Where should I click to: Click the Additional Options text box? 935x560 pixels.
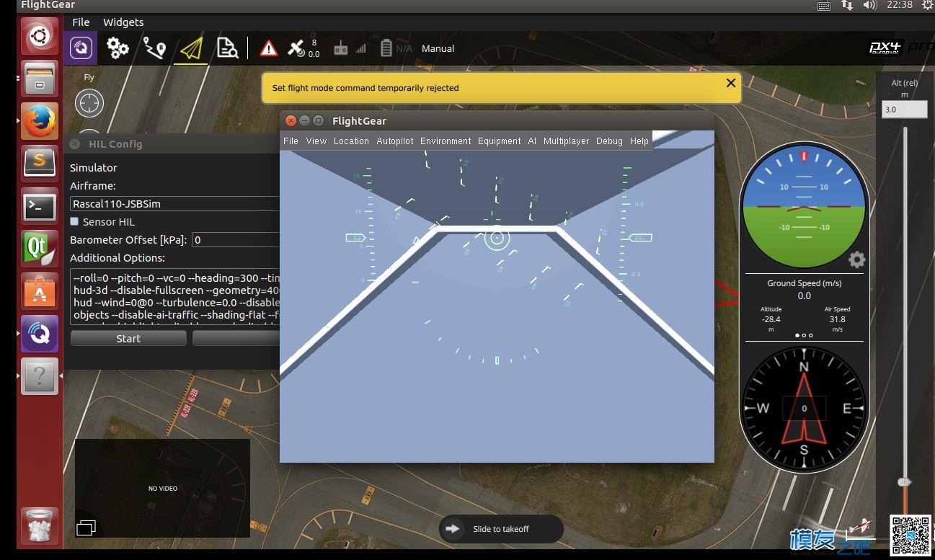(175, 295)
